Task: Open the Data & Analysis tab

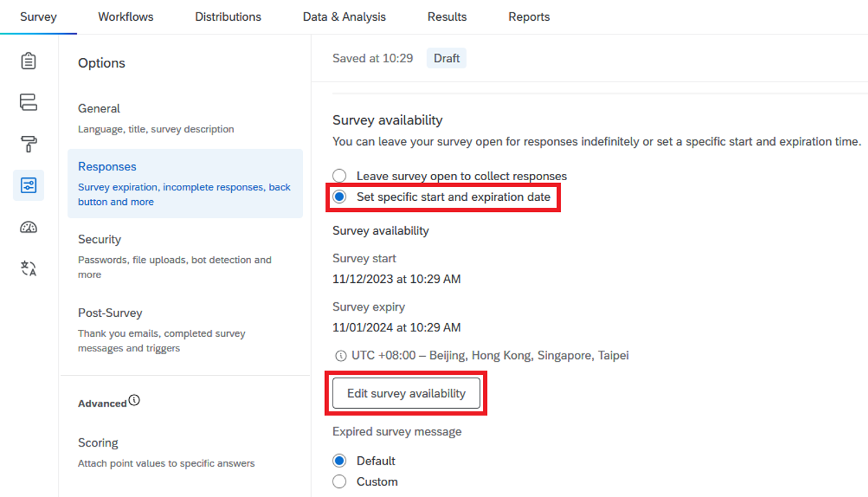Action: pos(344,17)
